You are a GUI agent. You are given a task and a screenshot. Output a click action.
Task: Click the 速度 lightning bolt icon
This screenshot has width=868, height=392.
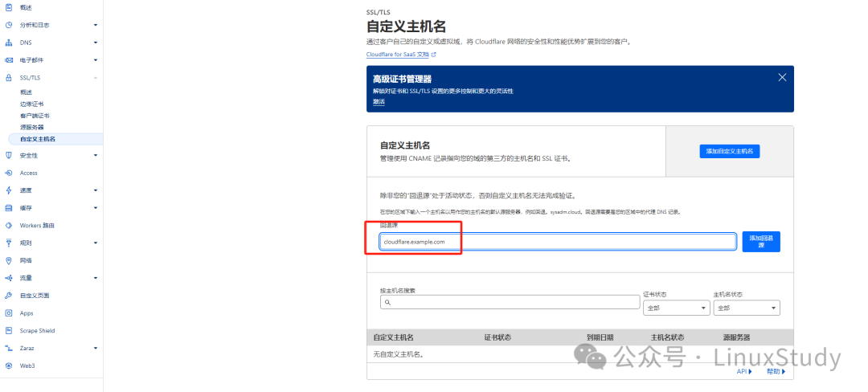pyautogui.click(x=9, y=191)
